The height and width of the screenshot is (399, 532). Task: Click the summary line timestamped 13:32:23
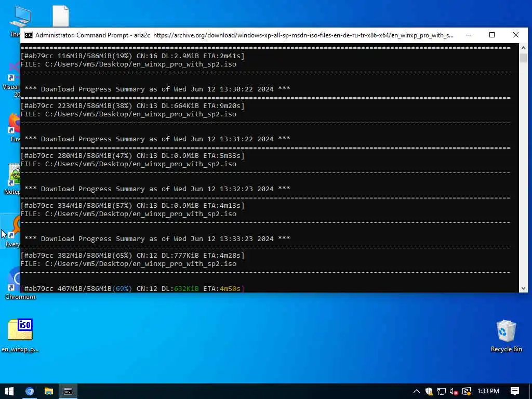coord(157,189)
